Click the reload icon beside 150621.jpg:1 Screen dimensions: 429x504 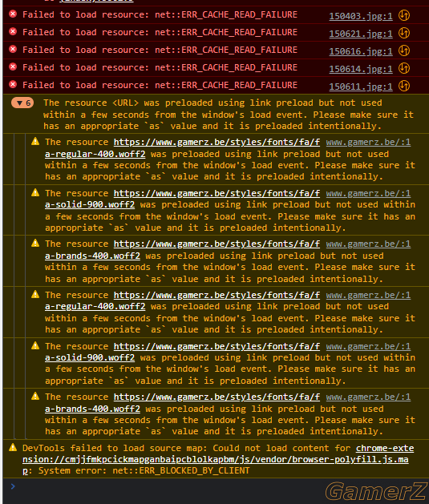point(404,33)
